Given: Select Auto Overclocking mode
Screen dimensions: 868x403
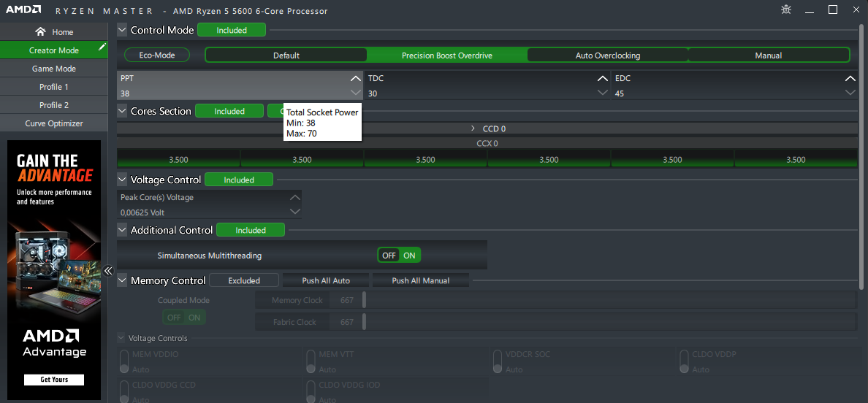Looking at the screenshot, I should [x=607, y=55].
